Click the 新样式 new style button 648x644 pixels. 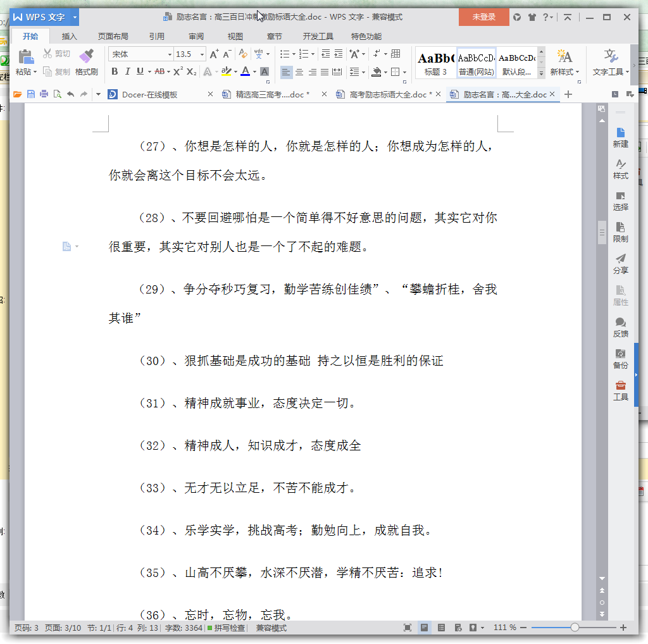pos(564,63)
